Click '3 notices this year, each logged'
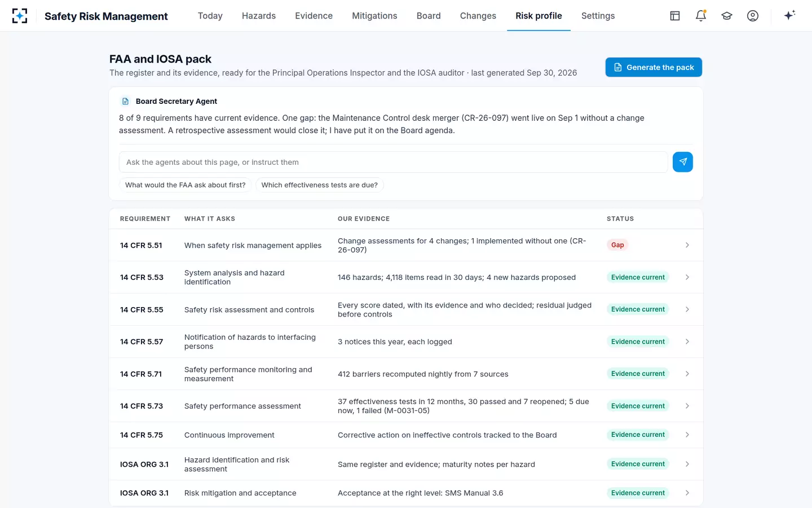 [x=395, y=342]
